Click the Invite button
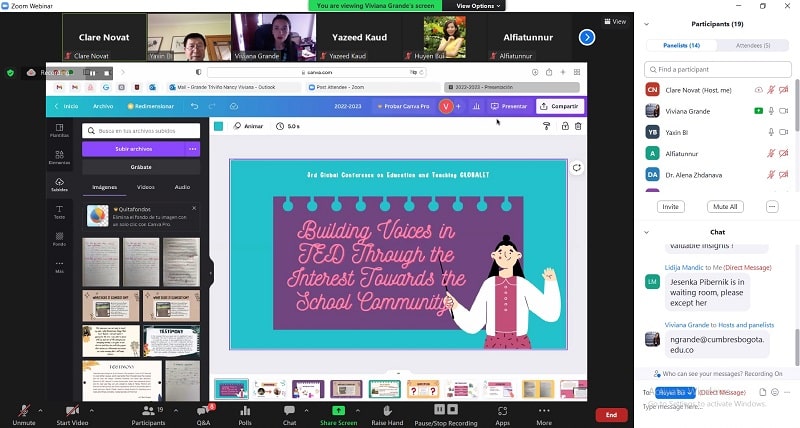 tap(671, 206)
